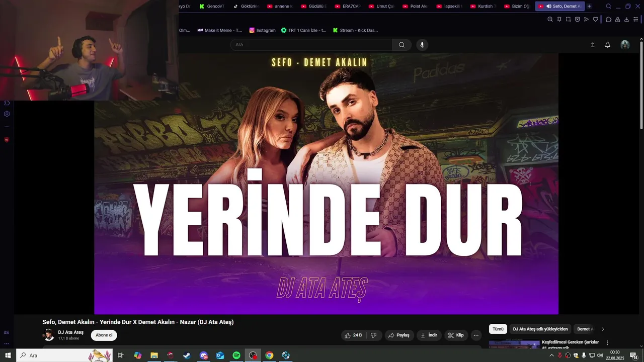Image resolution: width=644 pixels, height=362 pixels.
Task: Open the Windows Start menu
Action: [8, 355]
